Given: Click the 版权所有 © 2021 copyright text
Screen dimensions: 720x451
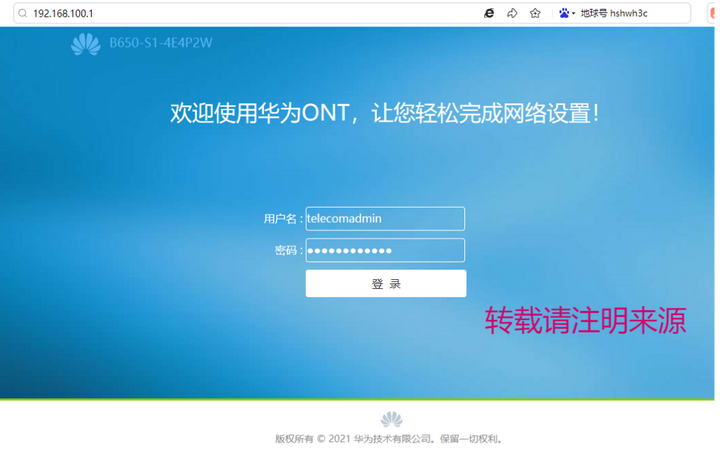Looking at the screenshot, I should (388, 439).
